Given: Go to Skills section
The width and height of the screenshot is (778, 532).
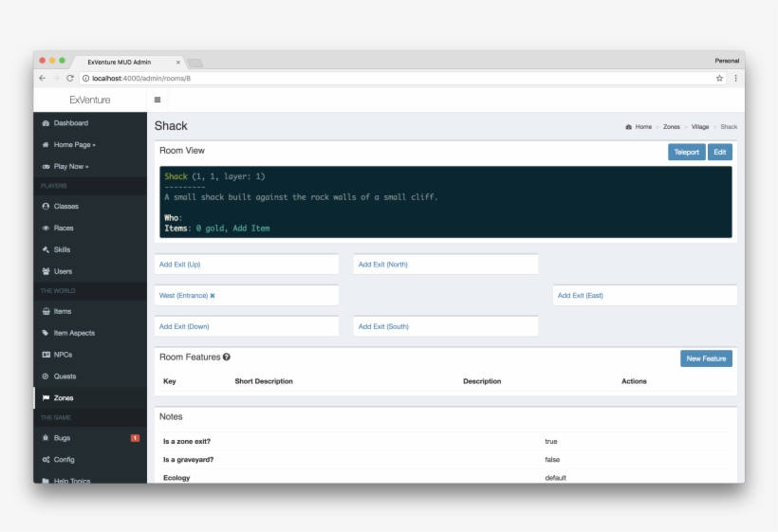Looking at the screenshot, I should click(90, 249).
